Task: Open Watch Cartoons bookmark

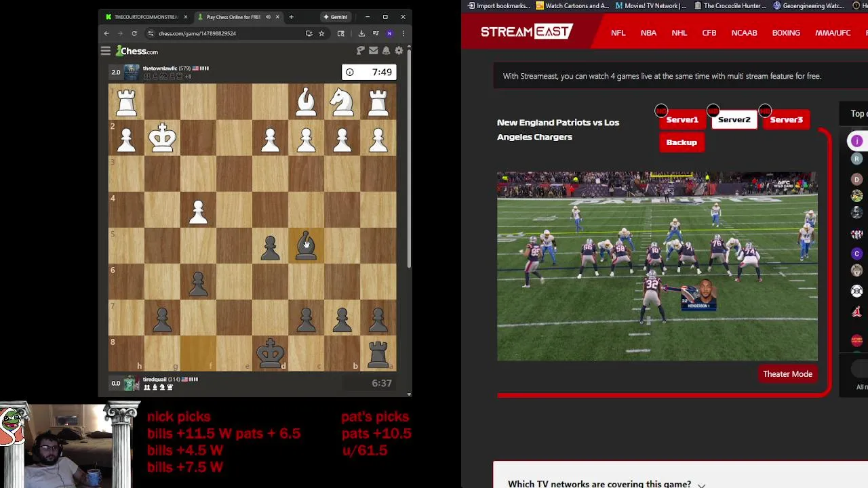Action: (573, 5)
